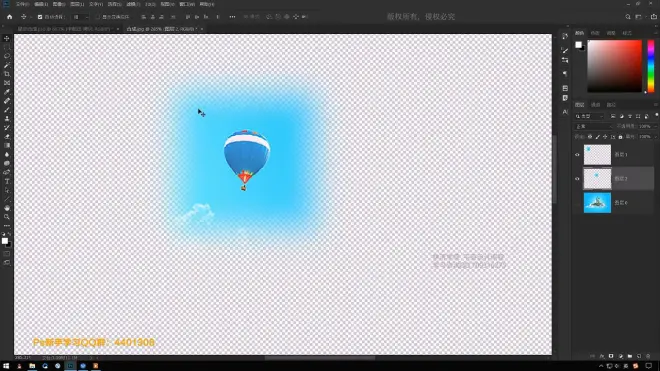
Task: Enable the show transform controls checkbox
Action: (98, 17)
